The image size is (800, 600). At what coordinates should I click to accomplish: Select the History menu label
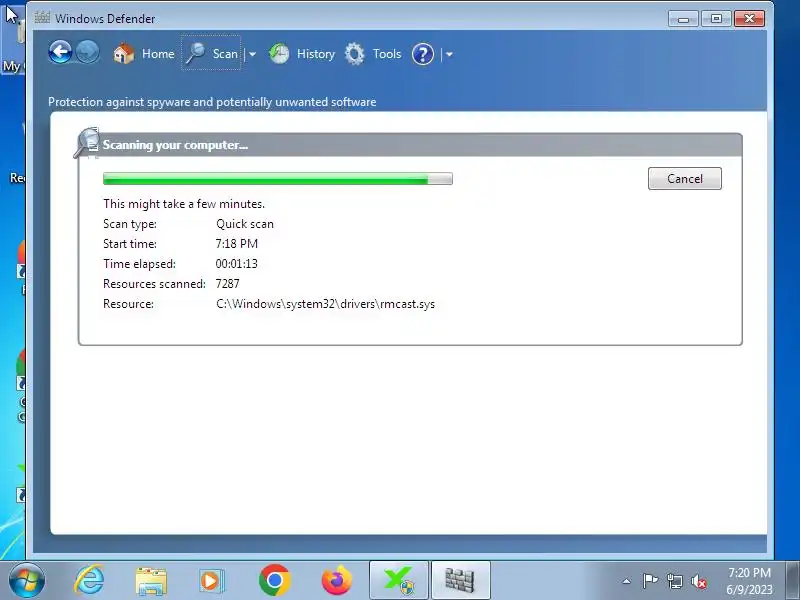click(x=316, y=54)
